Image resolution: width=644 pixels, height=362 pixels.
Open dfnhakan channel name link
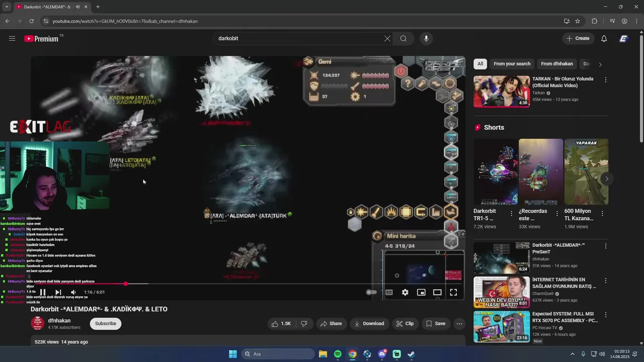59,321
